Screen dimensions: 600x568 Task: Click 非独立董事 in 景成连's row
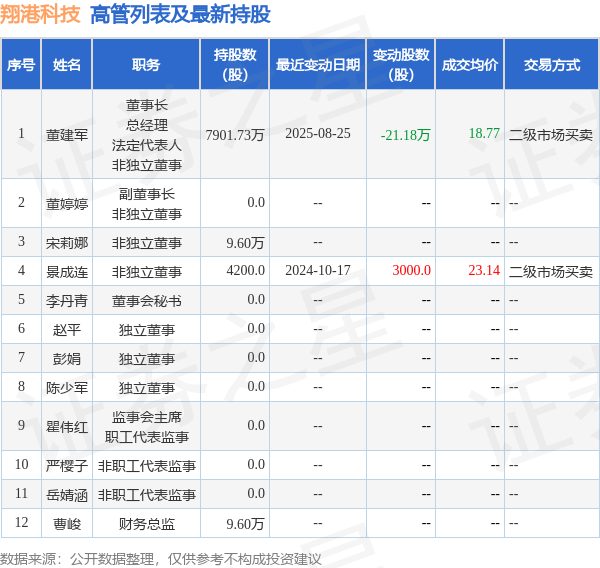(x=147, y=272)
